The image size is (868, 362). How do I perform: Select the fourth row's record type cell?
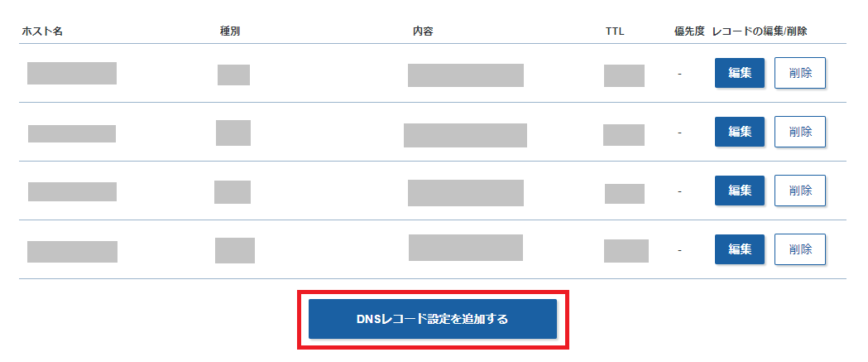pos(235,250)
